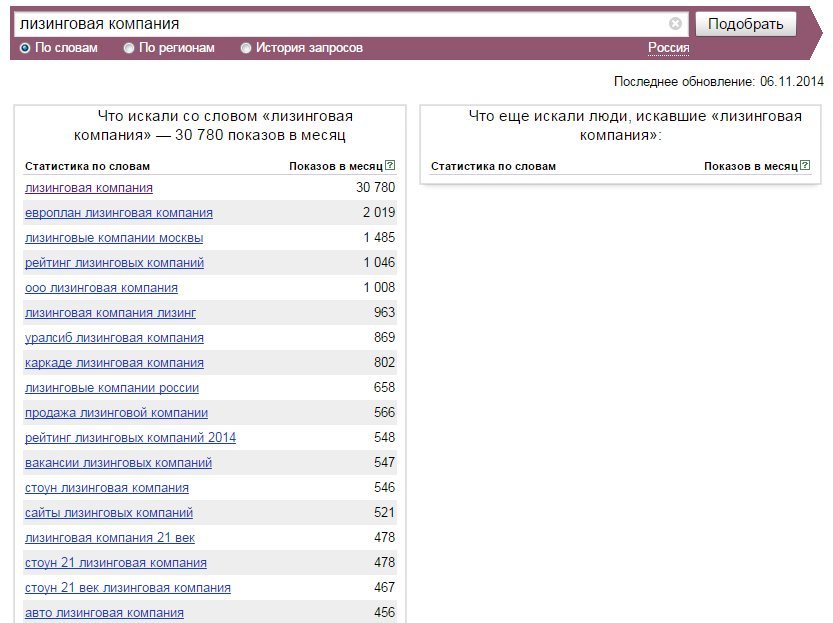833x623 pixels.
Task: Click the 802 impressions value
Action: click(x=384, y=362)
